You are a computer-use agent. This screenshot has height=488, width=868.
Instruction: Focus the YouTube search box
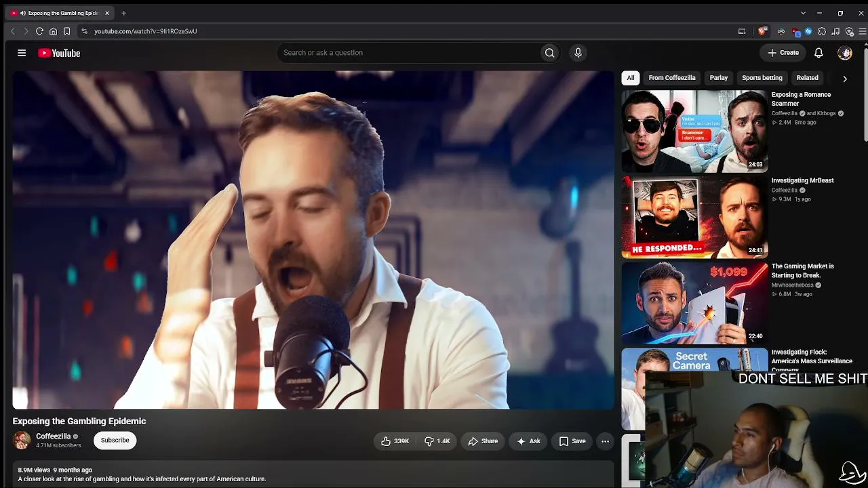(408, 53)
